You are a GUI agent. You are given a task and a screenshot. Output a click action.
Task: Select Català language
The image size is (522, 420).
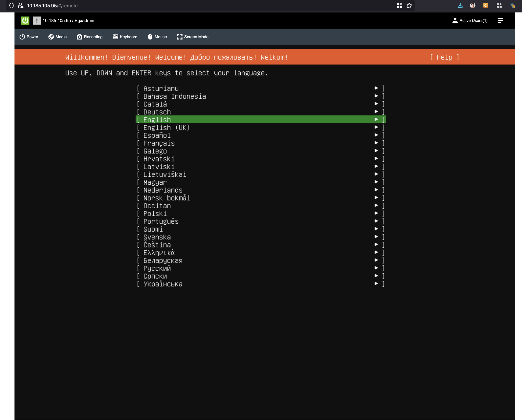[x=260, y=104]
